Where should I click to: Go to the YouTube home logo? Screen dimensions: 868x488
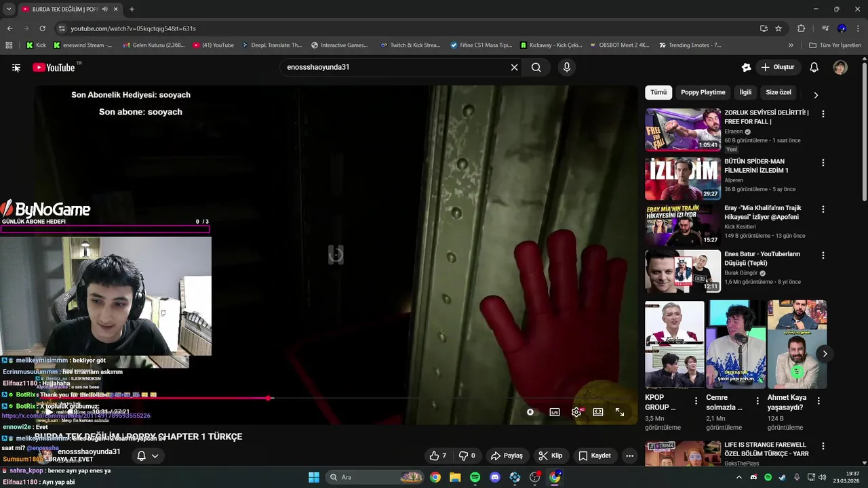(x=54, y=67)
